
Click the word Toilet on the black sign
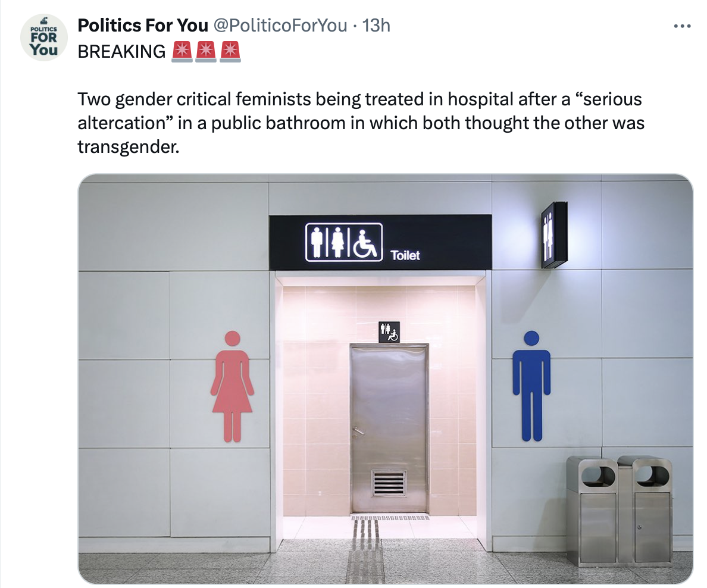[405, 255]
